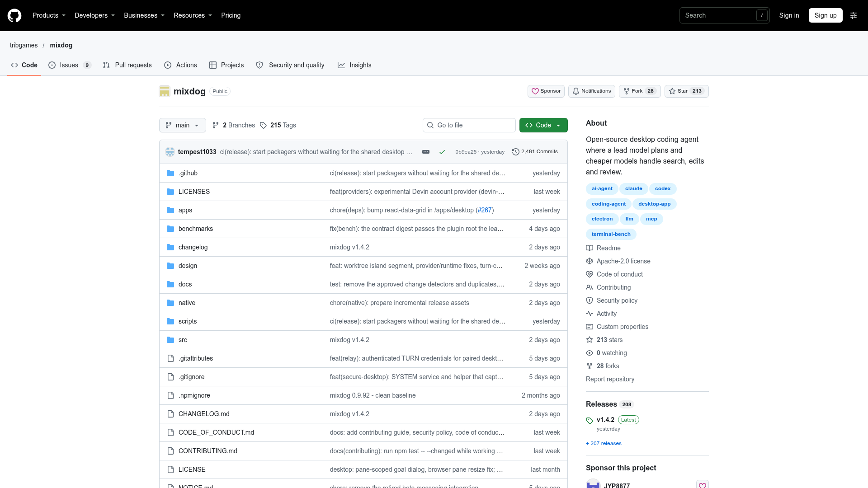Open the Businesses dropdown

click(x=144, y=15)
